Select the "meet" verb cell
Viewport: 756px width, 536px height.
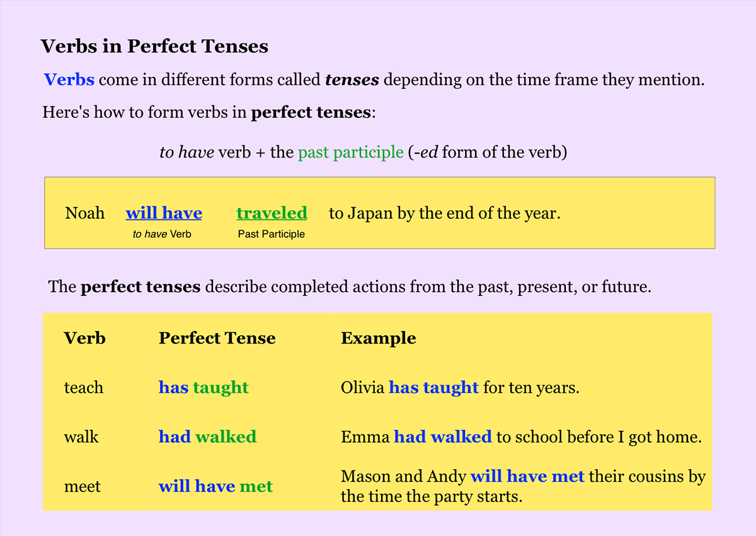pos(82,486)
